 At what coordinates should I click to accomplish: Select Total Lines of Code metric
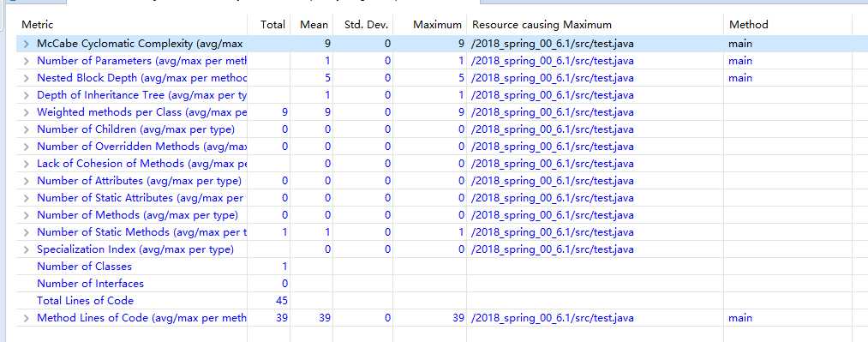pyautogui.click(x=85, y=301)
